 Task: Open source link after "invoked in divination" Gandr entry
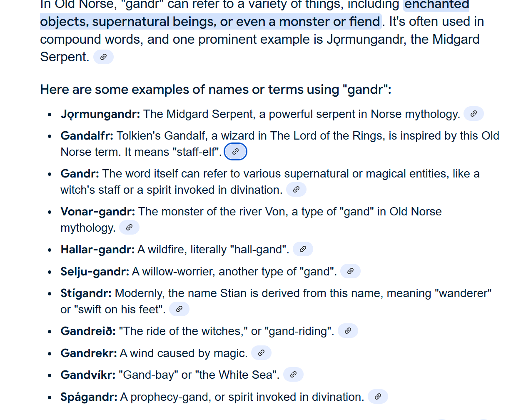[x=296, y=190]
